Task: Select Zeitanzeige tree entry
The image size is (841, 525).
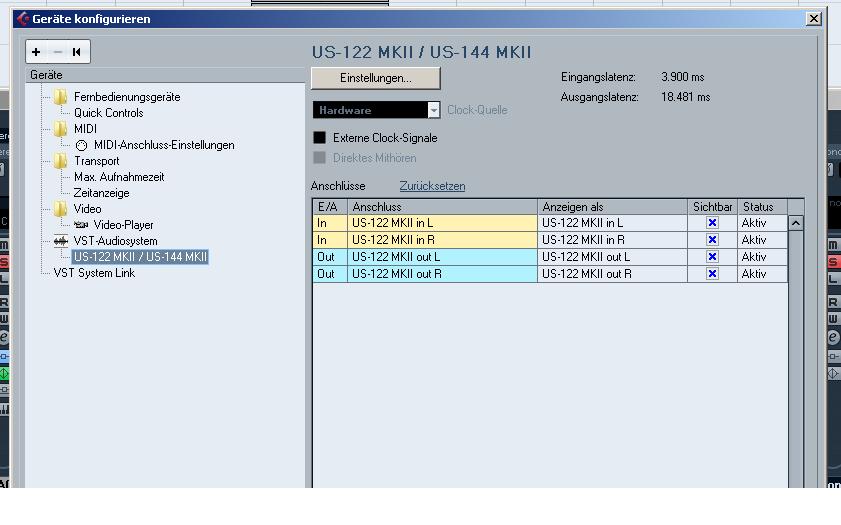Action: point(101,193)
